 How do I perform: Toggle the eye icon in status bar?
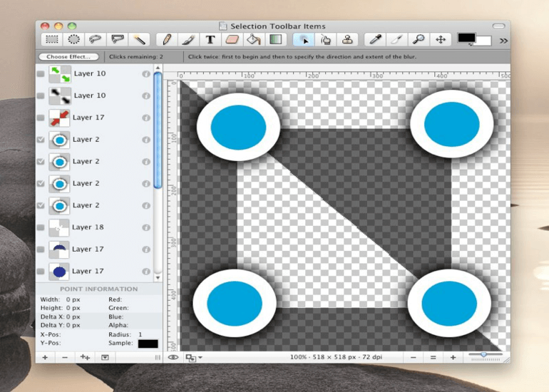pyautogui.click(x=173, y=357)
